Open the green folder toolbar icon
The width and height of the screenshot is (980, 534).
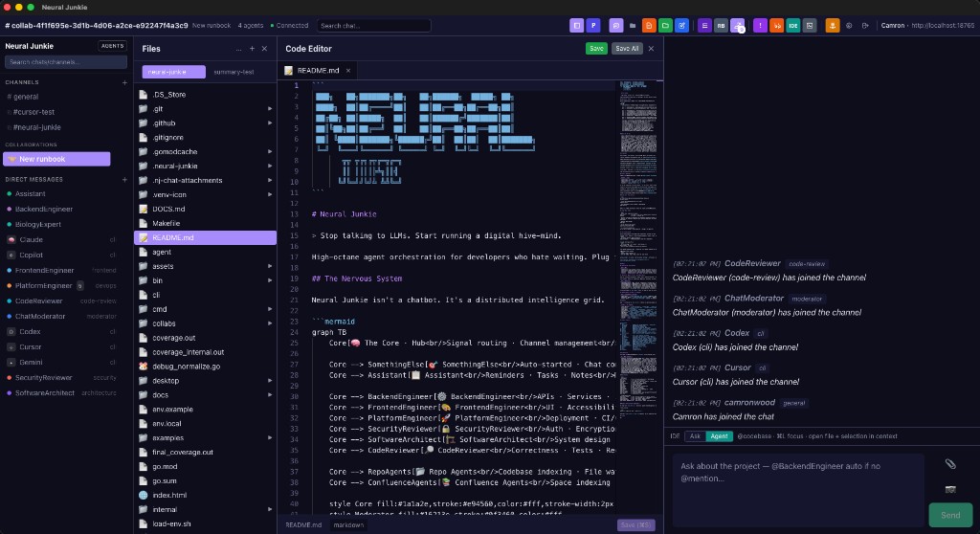pyautogui.click(x=666, y=26)
